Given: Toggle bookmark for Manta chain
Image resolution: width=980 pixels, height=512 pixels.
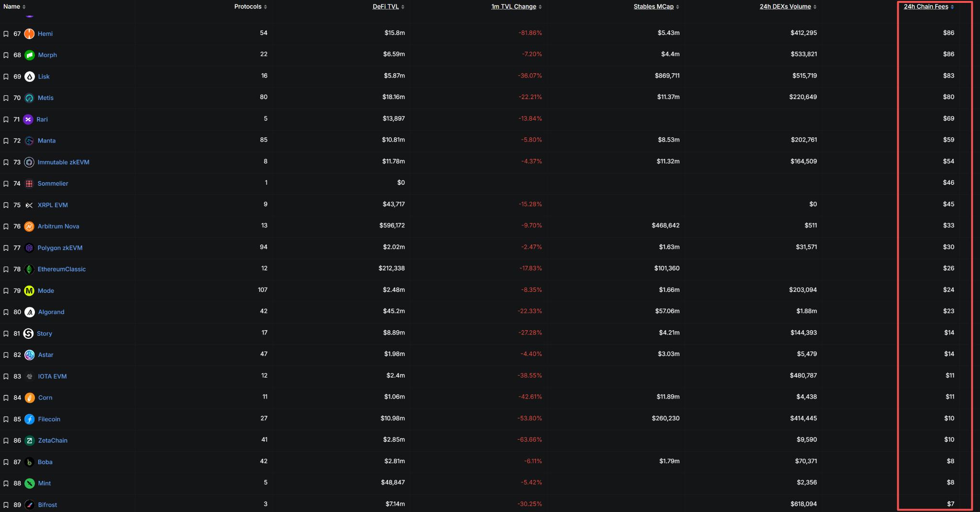Looking at the screenshot, I should pyautogui.click(x=6, y=141).
